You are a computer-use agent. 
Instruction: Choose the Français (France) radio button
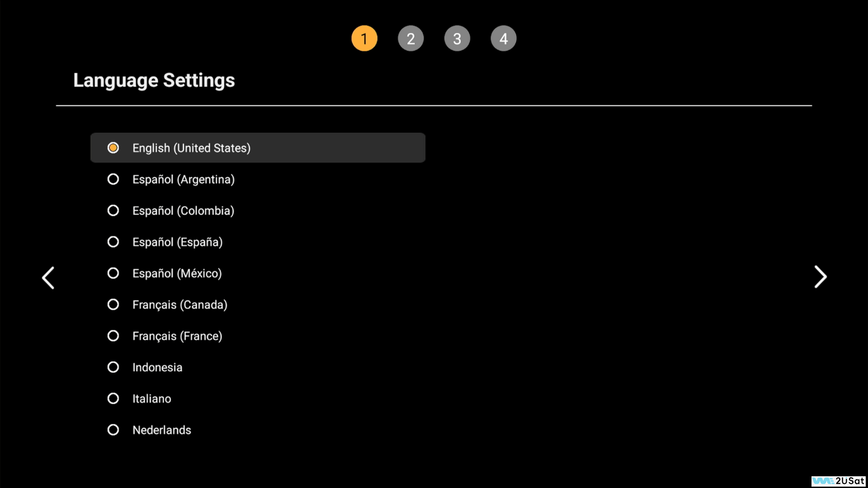coord(113,336)
